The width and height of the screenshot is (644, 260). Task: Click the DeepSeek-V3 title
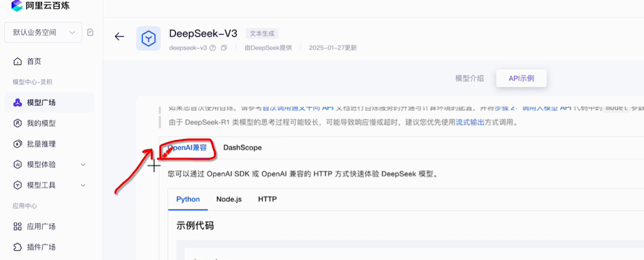(x=203, y=33)
